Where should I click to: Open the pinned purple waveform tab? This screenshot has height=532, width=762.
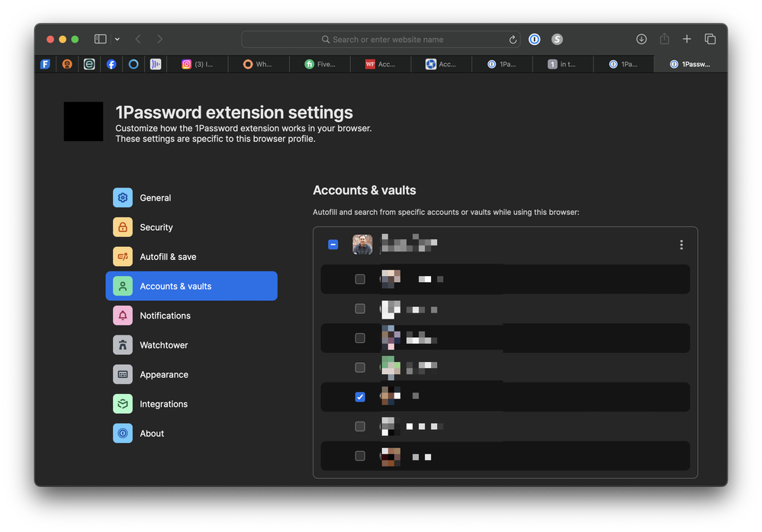point(156,64)
